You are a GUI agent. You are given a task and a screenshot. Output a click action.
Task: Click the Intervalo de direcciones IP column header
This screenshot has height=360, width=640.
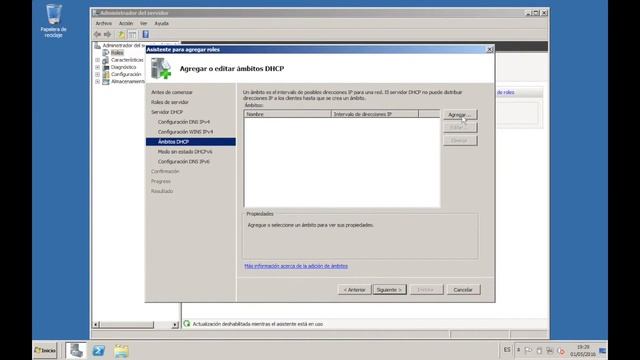pyautogui.click(x=375, y=114)
